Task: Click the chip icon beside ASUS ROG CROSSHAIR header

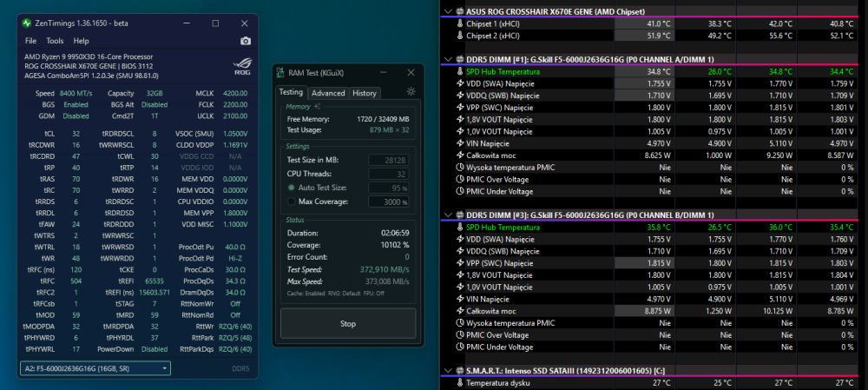Action: [459, 11]
